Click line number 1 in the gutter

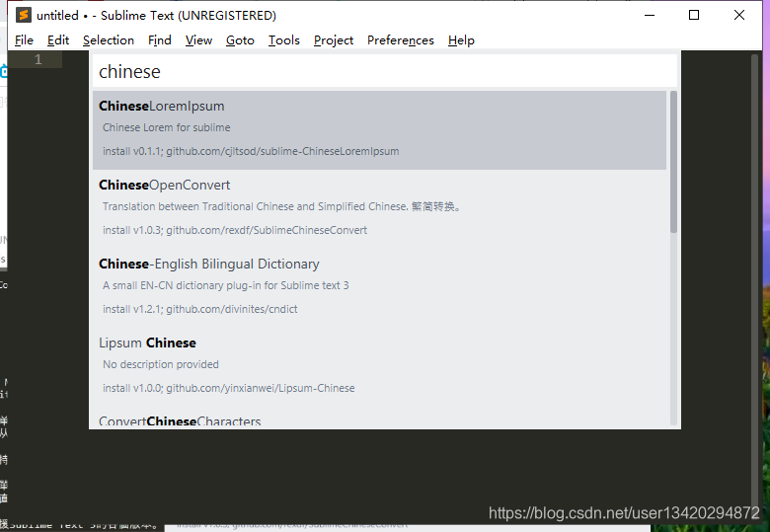tap(38, 60)
